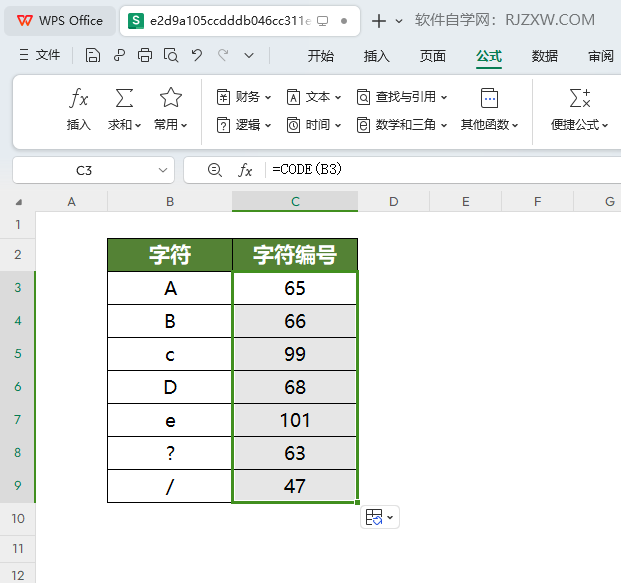Click the zoom magnifier icon in the formula bar
The width and height of the screenshot is (621, 583).
point(215,170)
